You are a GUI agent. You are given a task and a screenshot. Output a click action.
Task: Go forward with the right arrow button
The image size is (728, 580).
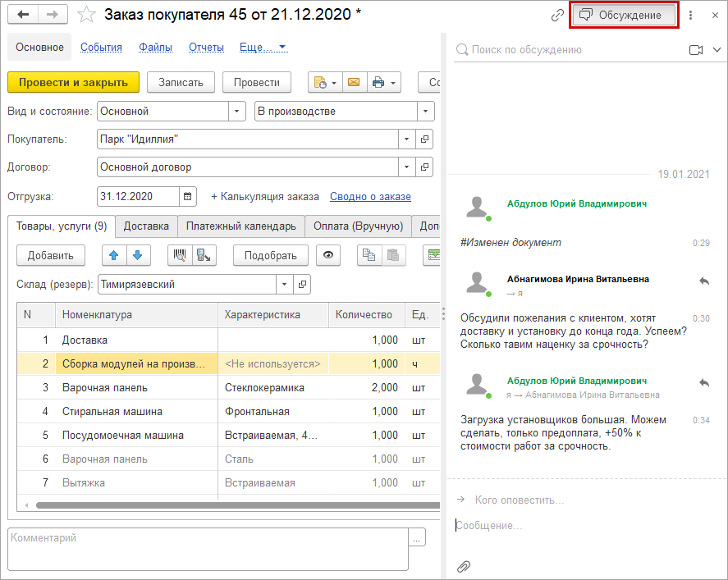[x=53, y=15]
